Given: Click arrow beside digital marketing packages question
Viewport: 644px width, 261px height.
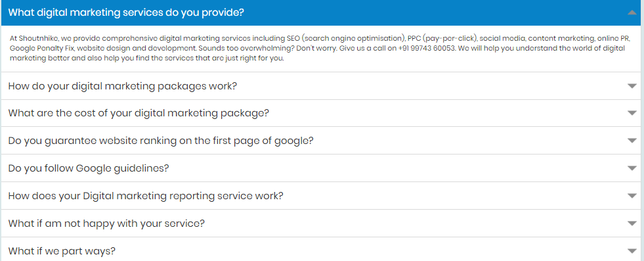Looking at the screenshot, I should [x=632, y=86].
